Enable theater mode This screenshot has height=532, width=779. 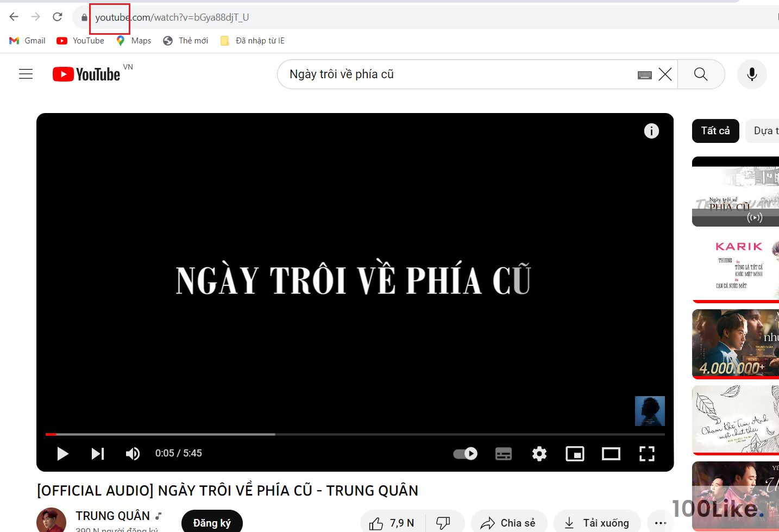611,454
